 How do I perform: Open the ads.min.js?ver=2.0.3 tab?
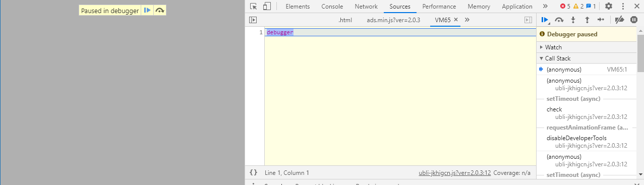(x=393, y=20)
